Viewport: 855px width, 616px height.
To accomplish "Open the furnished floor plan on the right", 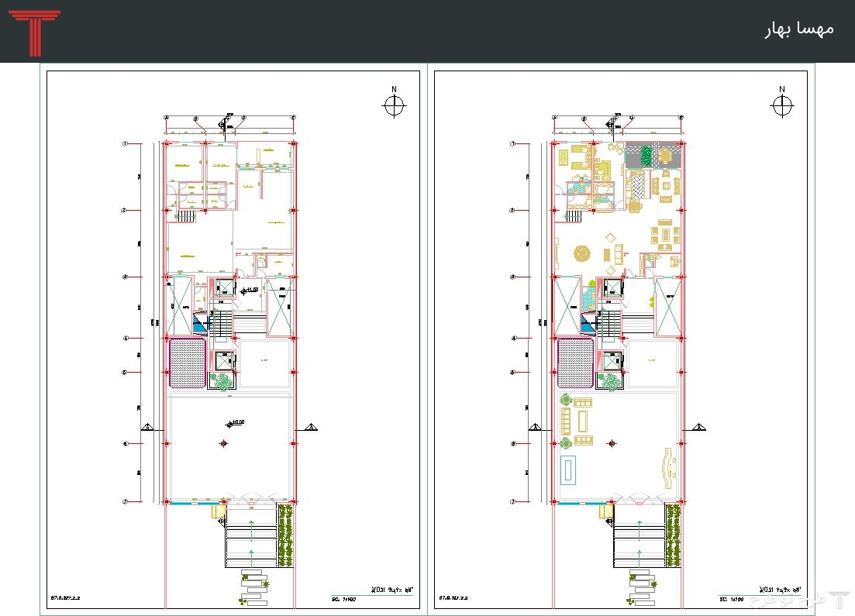I will click(x=620, y=341).
